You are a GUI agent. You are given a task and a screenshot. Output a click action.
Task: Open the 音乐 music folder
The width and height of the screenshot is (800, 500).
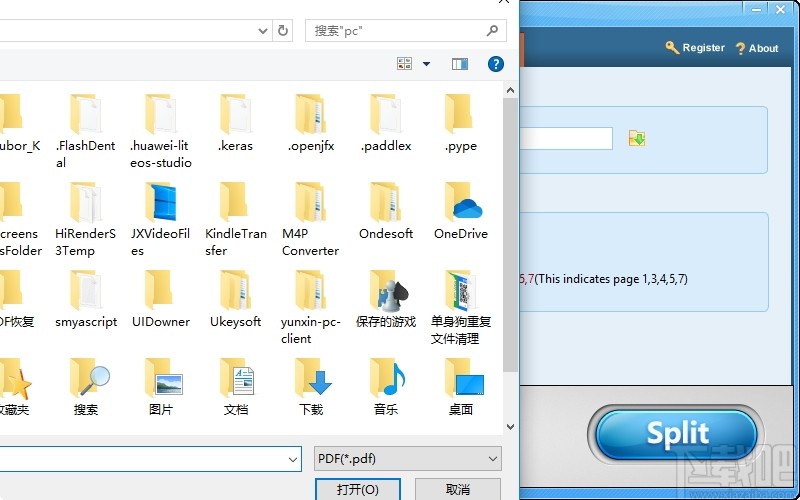[x=386, y=387]
